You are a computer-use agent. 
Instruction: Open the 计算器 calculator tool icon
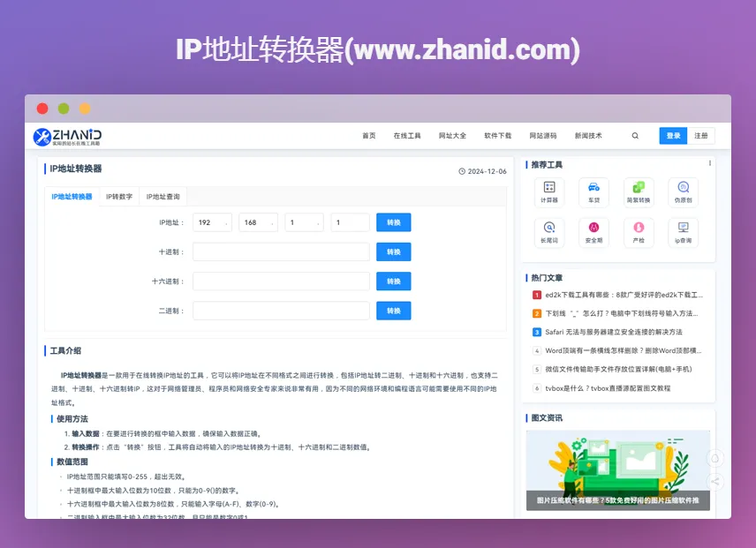point(549,191)
